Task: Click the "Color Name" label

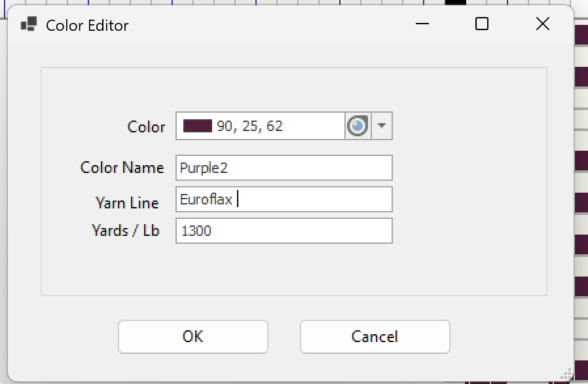Action: [122, 168]
